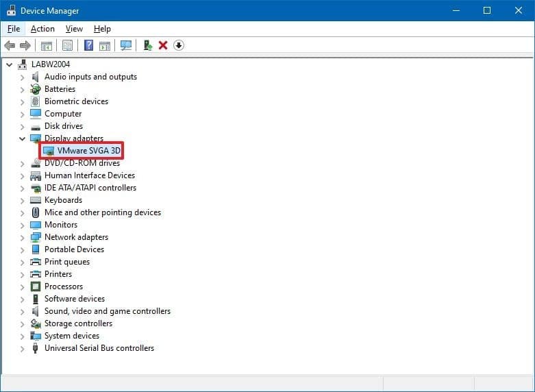Viewport: 535px width, 392px height.
Task: Expand the Batteries category
Action: [22, 90]
